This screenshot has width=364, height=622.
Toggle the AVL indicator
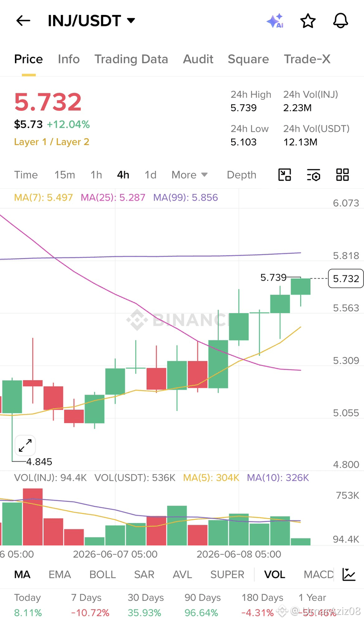tap(182, 574)
